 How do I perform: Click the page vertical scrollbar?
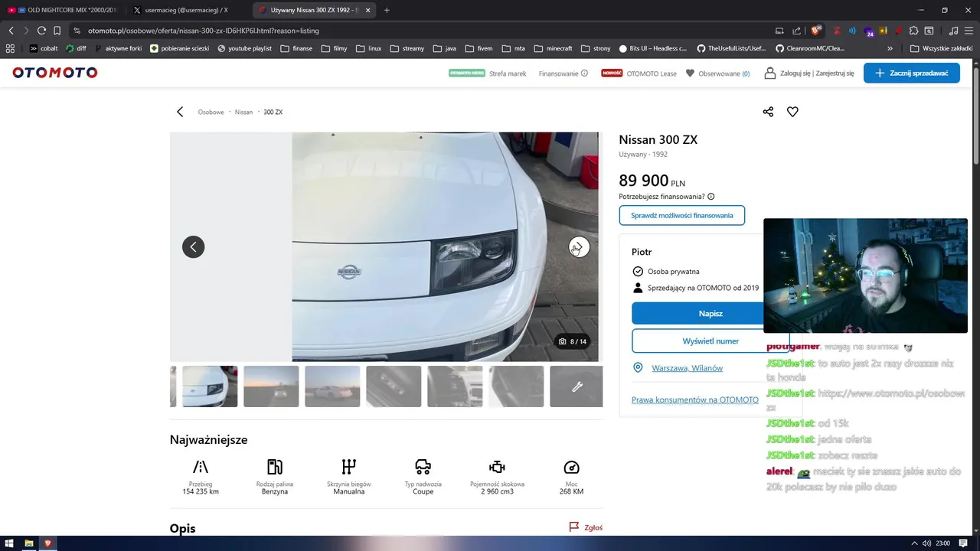click(x=975, y=115)
